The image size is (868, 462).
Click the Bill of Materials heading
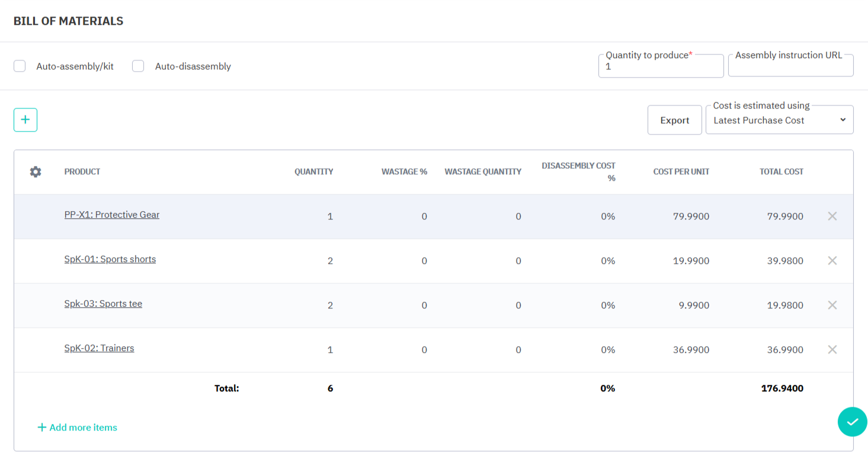[69, 21]
